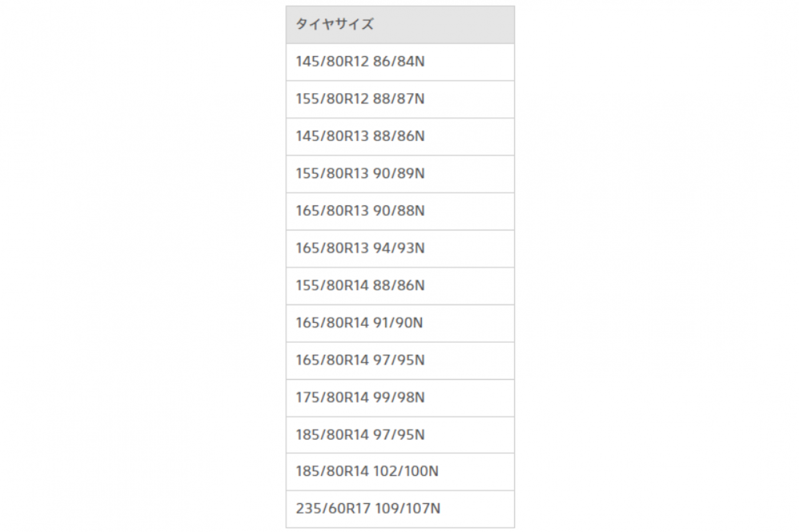This screenshot has height=532, width=799.
Task: Click the 165/80R14 91/90N row
Action: point(400,323)
